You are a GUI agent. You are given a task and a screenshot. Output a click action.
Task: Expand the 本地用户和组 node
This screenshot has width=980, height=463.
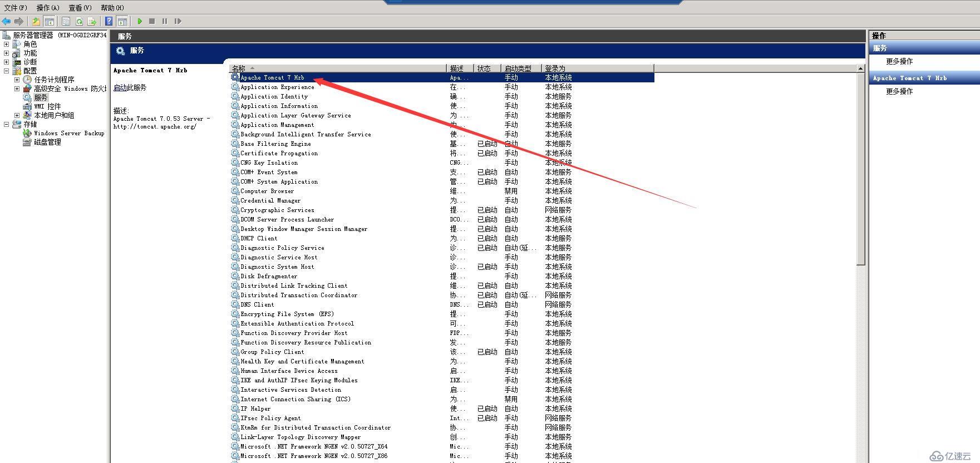point(17,115)
